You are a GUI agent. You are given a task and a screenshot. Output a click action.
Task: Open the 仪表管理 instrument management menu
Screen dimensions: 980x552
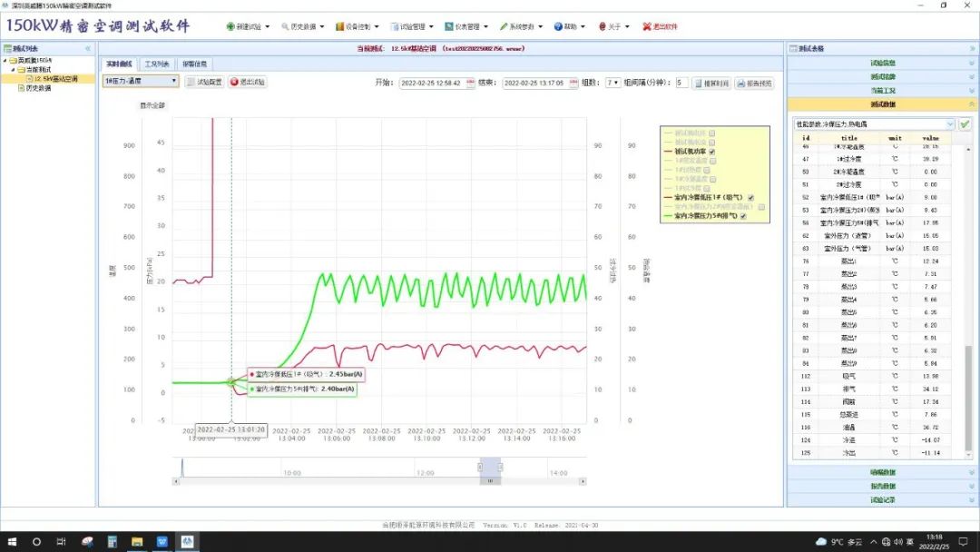point(466,27)
